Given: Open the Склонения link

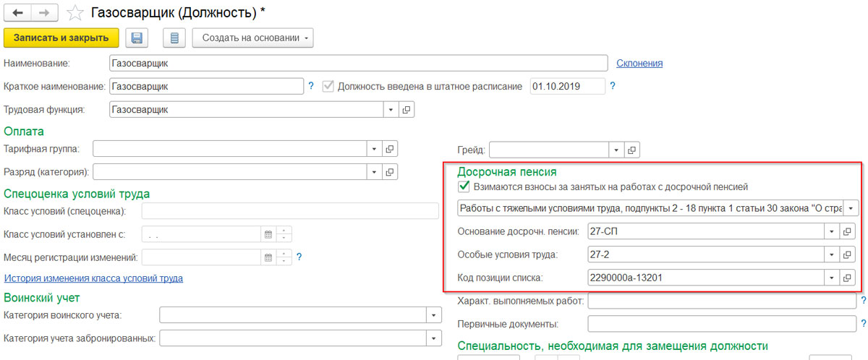Looking at the screenshot, I should 639,64.
